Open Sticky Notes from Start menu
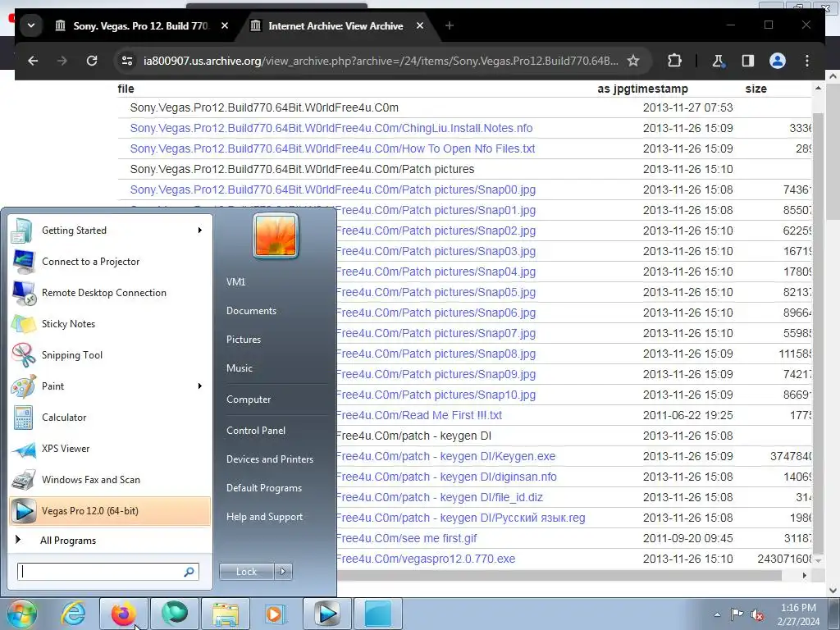Viewport: 840px width, 630px height. 110,323
